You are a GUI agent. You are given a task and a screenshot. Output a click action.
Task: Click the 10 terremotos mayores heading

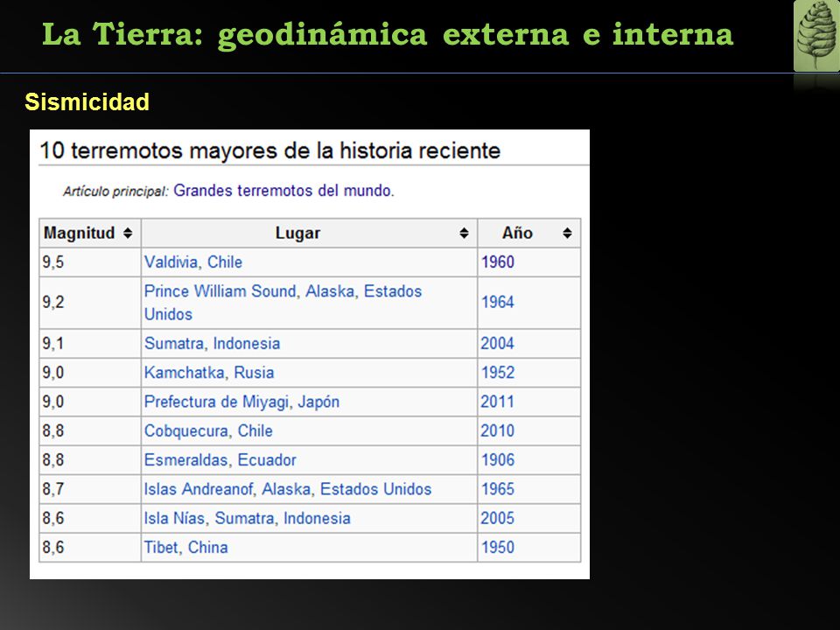coord(270,150)
